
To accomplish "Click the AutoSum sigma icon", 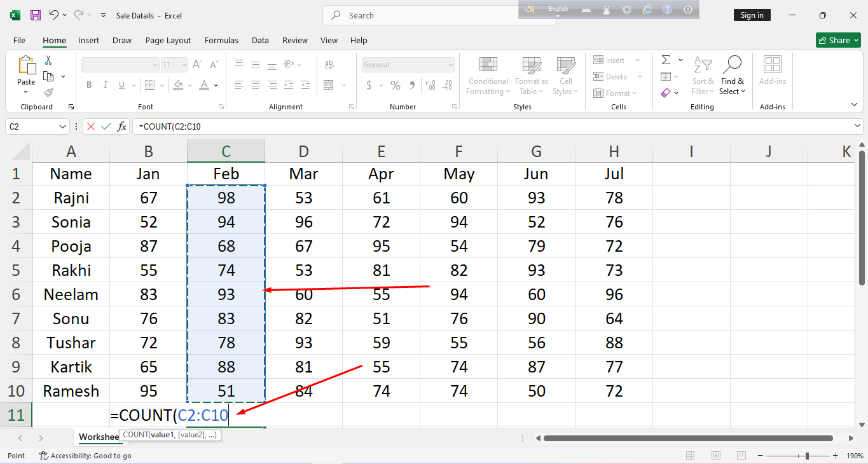I will 666,60.
